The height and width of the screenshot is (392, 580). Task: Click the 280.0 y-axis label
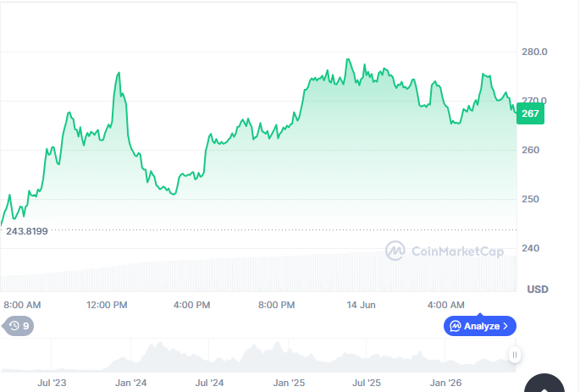click(x=534, y=52)
